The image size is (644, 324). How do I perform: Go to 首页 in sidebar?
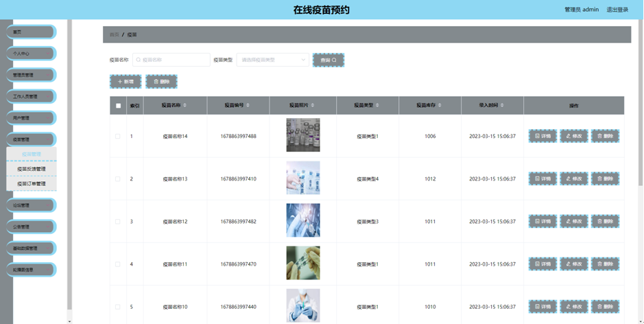32,32
